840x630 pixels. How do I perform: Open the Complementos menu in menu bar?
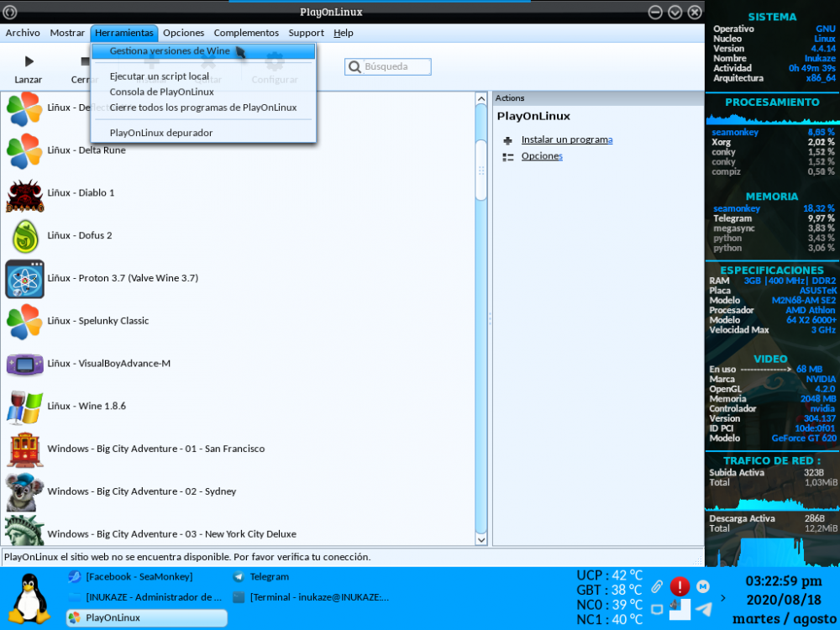246,33
